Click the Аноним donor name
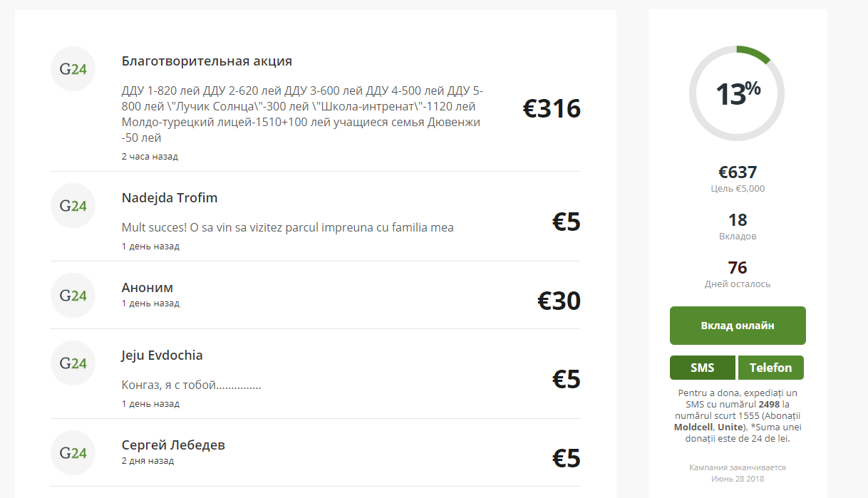Image resolution: width=868 pixels, height=498 pixels. (148, 288)
